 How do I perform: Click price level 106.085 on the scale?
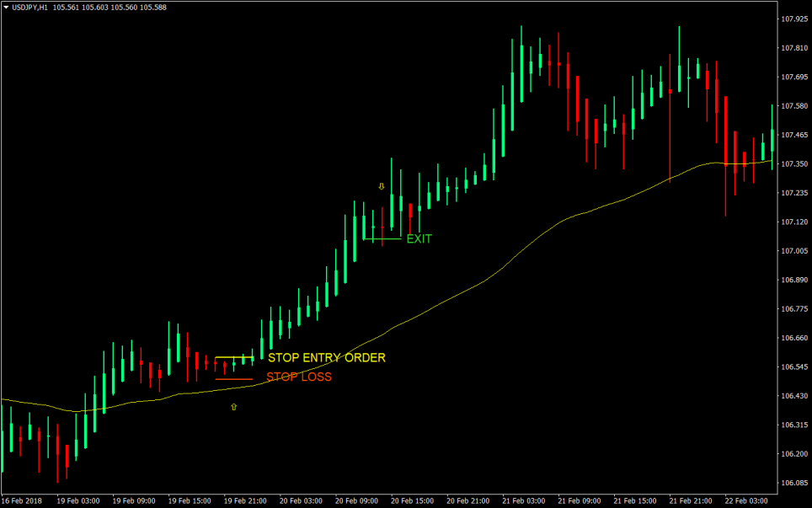click(x=794, y=483)
